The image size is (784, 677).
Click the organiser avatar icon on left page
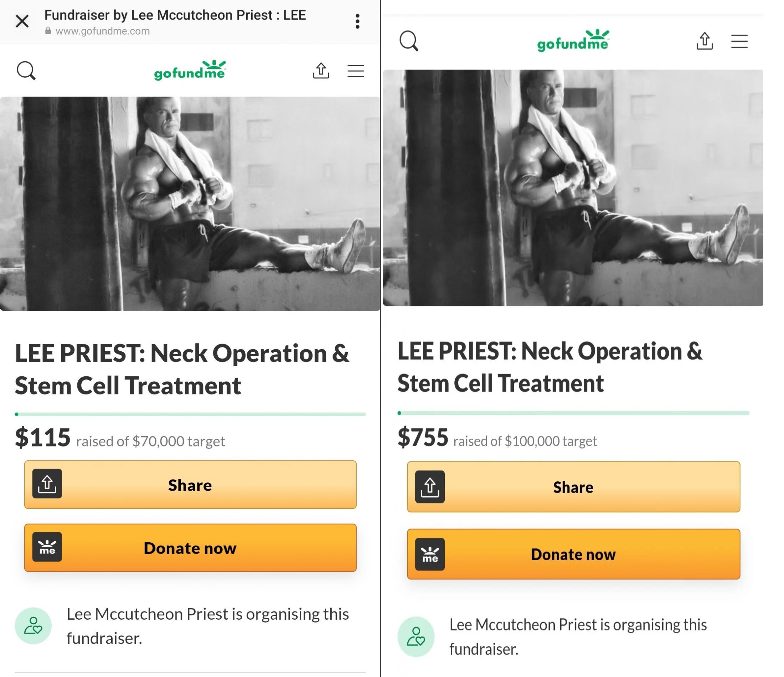point(33,626)
